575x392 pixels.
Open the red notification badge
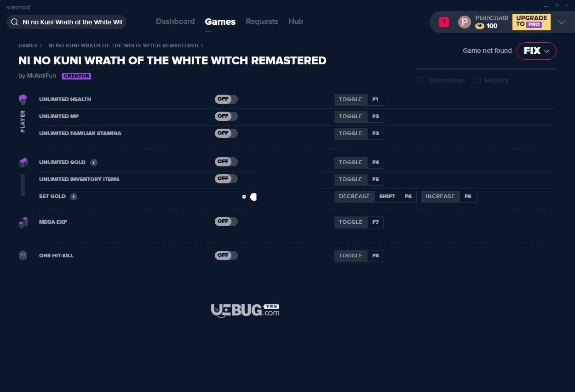coord(443,22)
